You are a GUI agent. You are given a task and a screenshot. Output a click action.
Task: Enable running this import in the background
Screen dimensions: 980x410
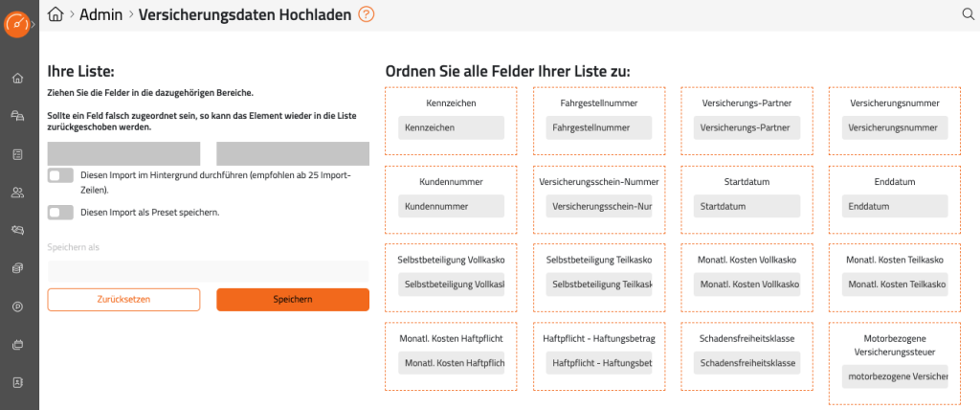(60, 175)
